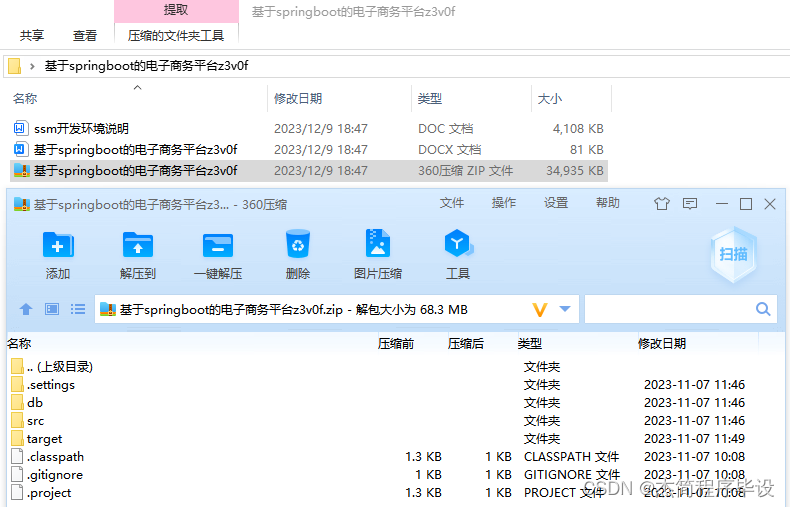Image resolution: width=790 pixels, height=507 pixels.
Task: Click the folder icon in Explorer address bar
Action: pos(15,66)
